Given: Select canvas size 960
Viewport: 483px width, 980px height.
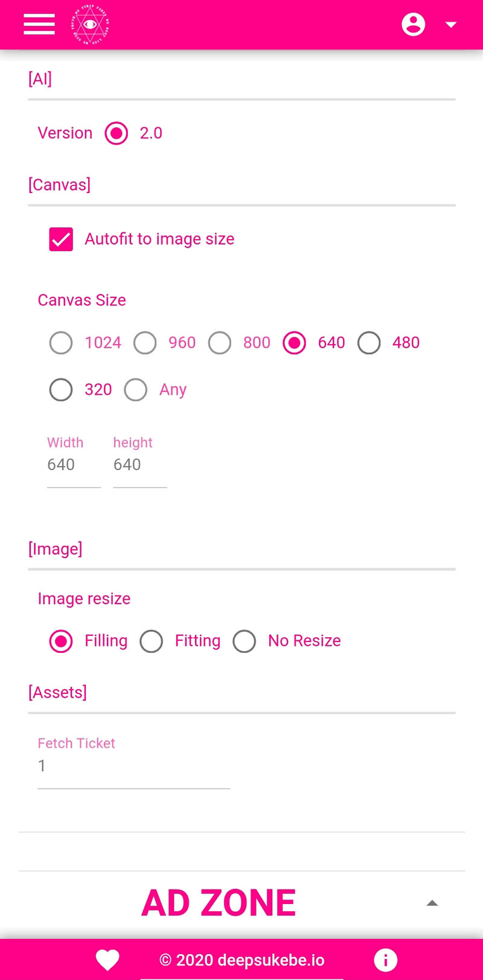Looking at the screenshot, I should (x=145, y=343).
